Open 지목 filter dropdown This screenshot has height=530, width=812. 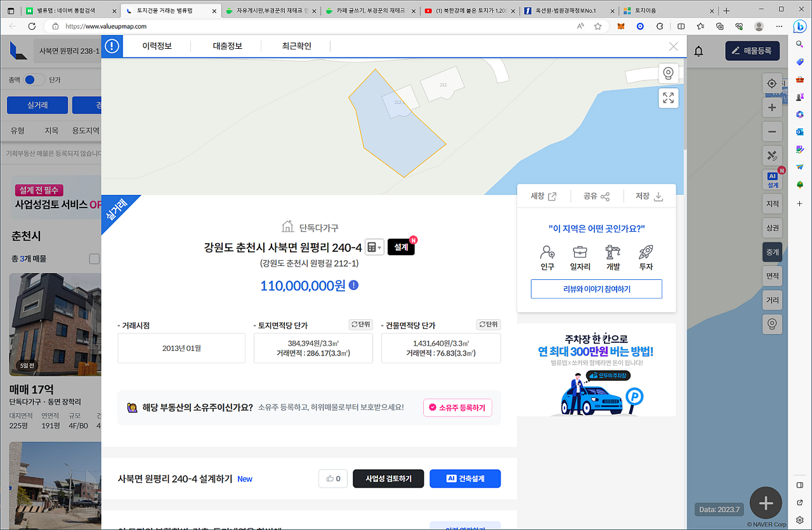(x=51, y=131)
